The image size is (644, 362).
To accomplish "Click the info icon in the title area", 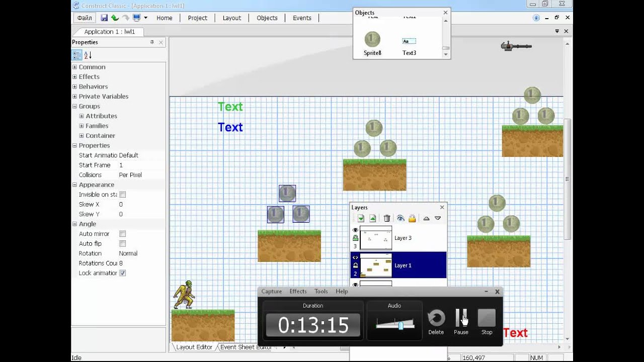I will point(536,18).
